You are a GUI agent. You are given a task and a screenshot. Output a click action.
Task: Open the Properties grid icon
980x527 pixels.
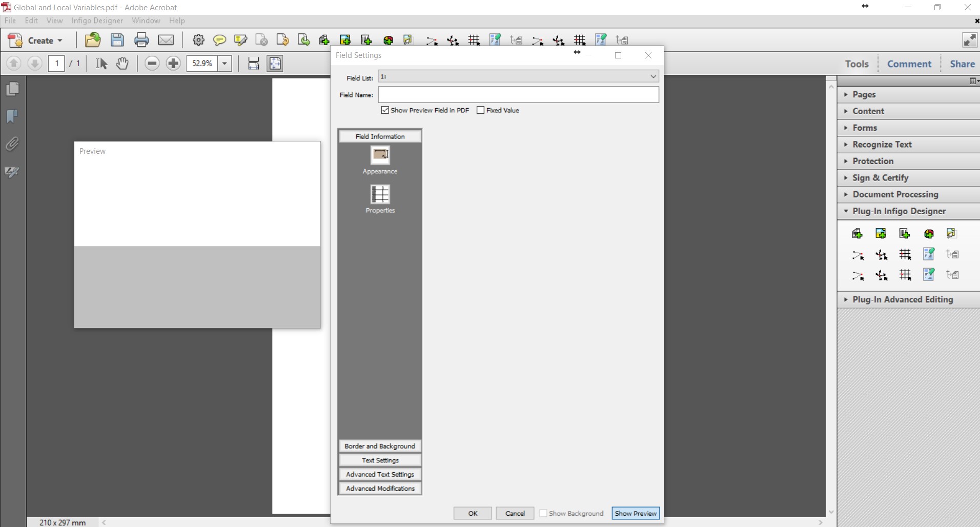(x=380, y=194)
